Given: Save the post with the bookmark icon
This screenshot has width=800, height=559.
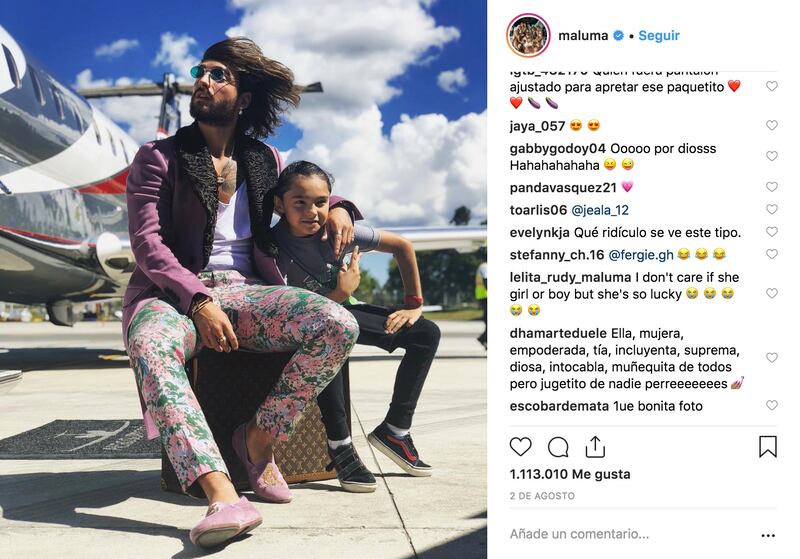Looking at the screenshot, I should [768, 446].
